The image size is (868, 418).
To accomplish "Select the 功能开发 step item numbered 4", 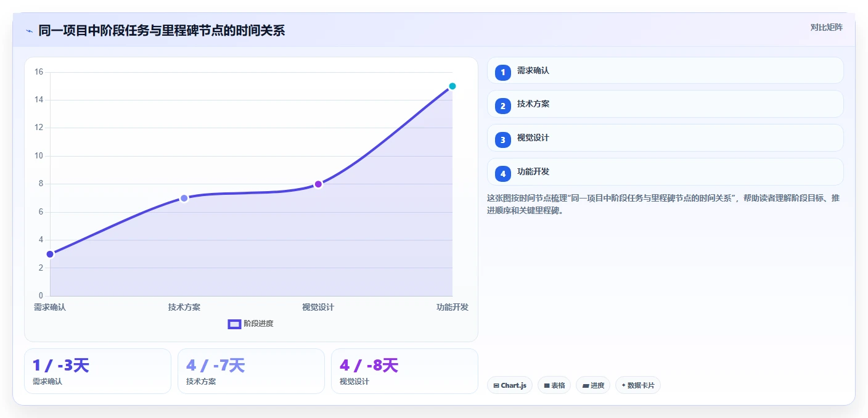I will (665, 172).
